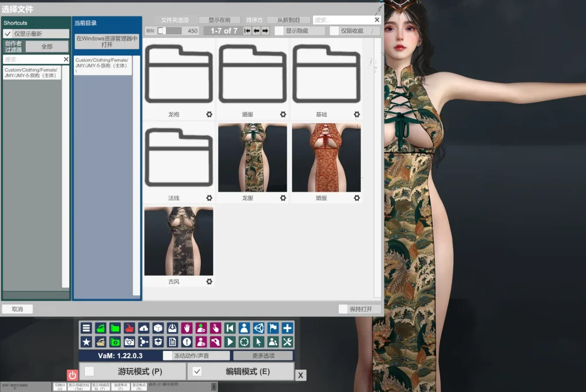The width and height of the screenshot is (586, 392).
Task: Select 编辑模式 (E) edit mode
Action: [241, 371]
